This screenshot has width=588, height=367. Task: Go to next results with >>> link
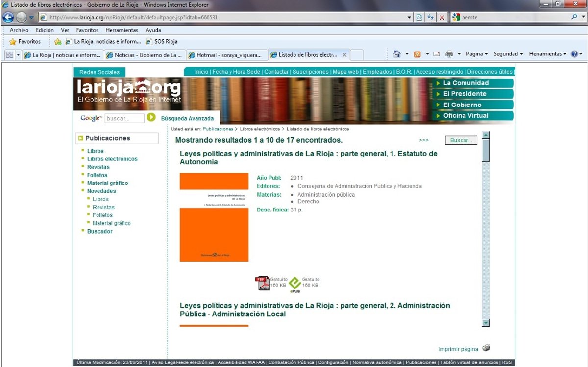424,140
